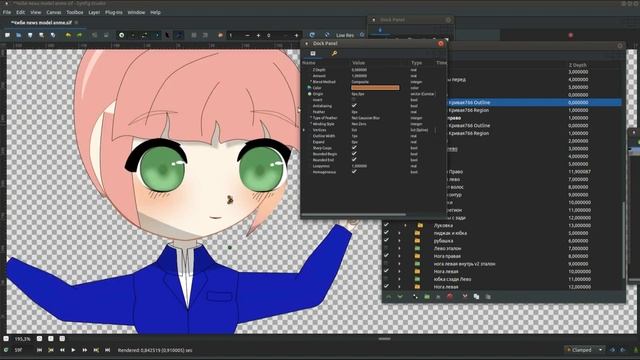Toggle the Low Res button

345,36
